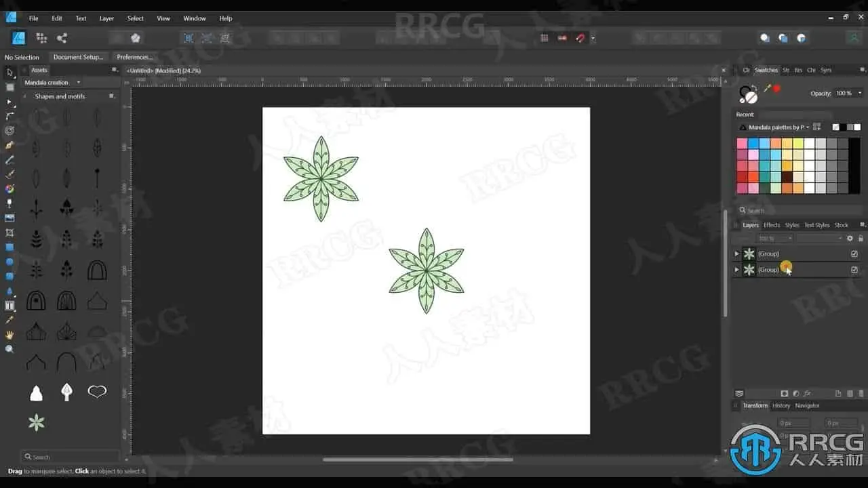Pick the dark brown swatch
The width and height of the screenshot is (868, 488).
[x=787, y=177]
